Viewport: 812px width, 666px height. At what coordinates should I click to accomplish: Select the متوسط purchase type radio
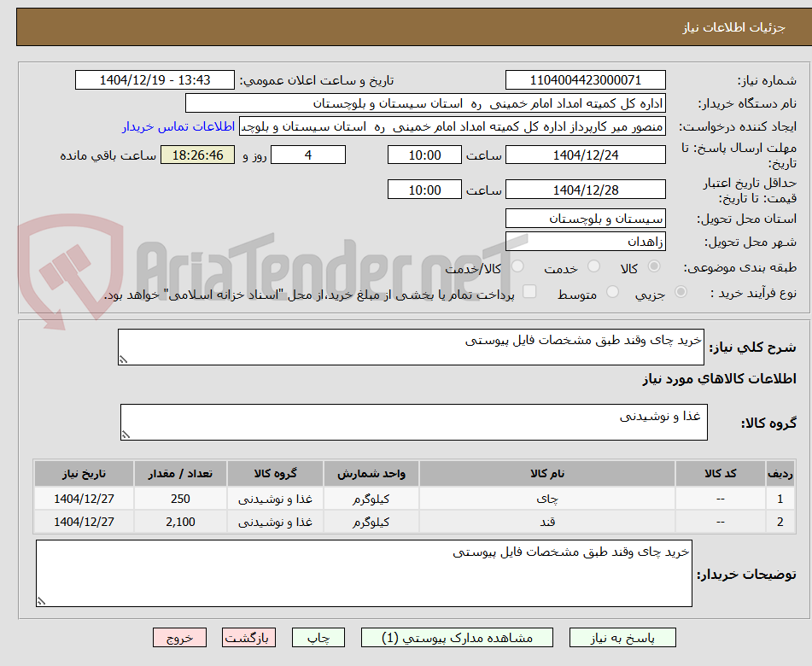612,292
